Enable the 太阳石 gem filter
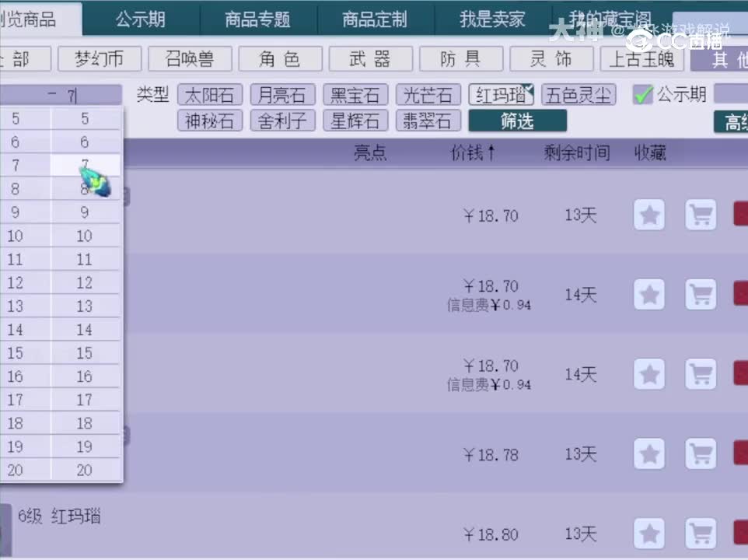Screen dimensions: 748x560 (x=209, y=96)
